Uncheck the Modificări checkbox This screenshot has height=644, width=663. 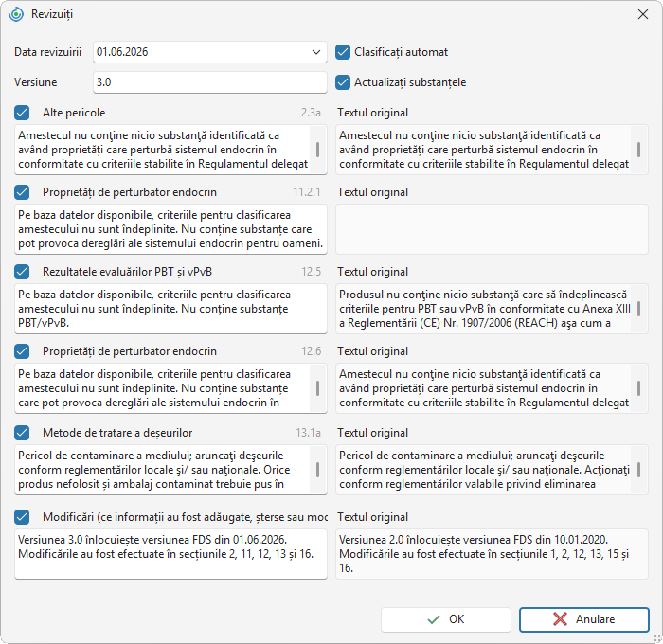22,517
